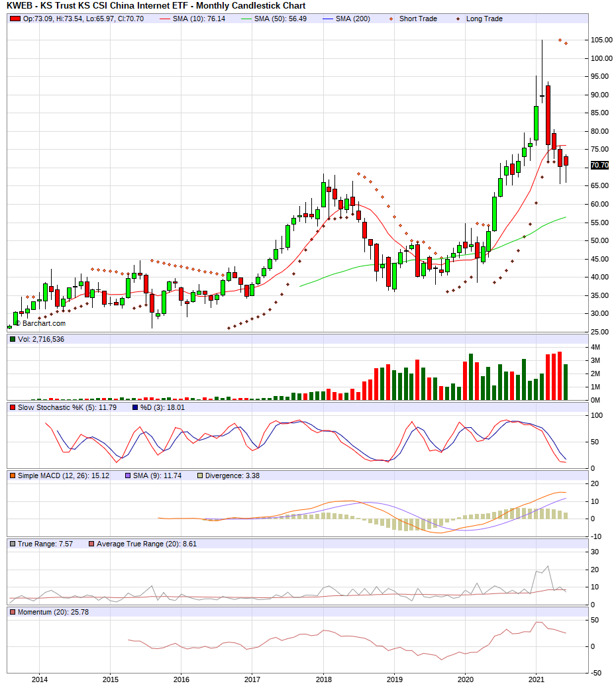Click the 4M volume axis label
This screenshot has height=700, width=616.
coord(595,347)
